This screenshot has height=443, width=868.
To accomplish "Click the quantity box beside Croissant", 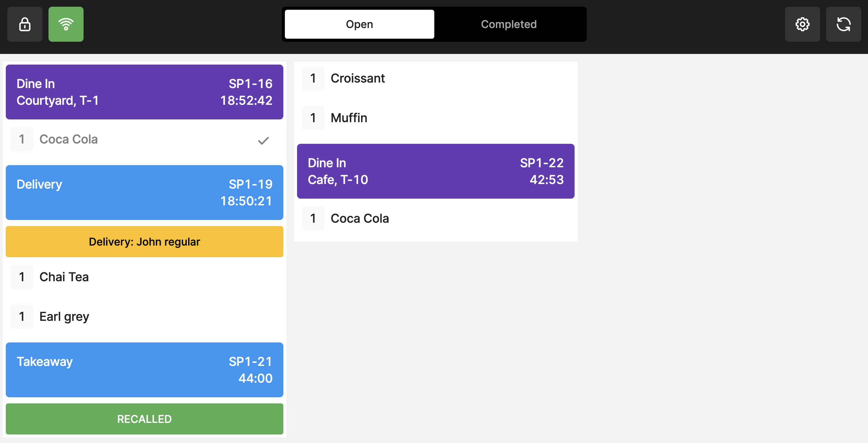I will click(x=313, y=78).
